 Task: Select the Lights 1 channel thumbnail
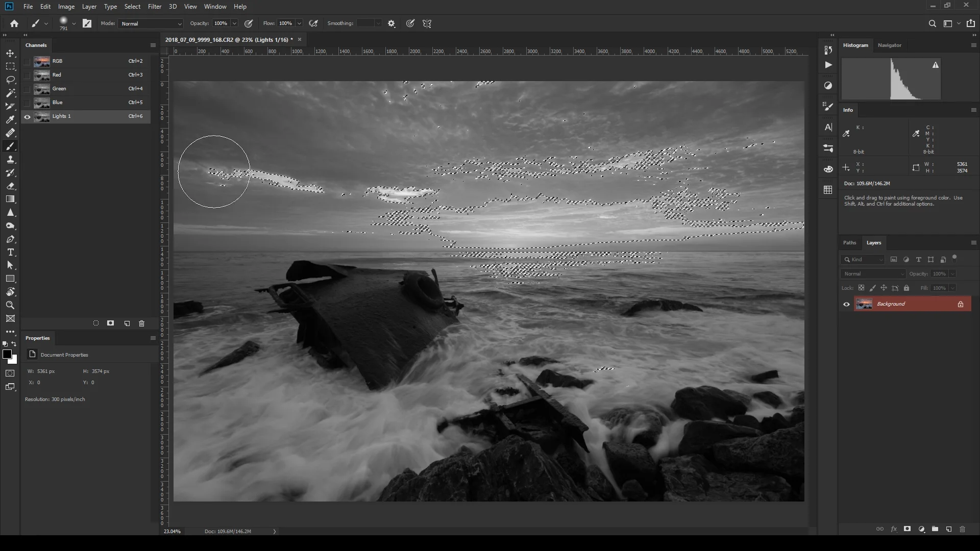tap(42, 116)
